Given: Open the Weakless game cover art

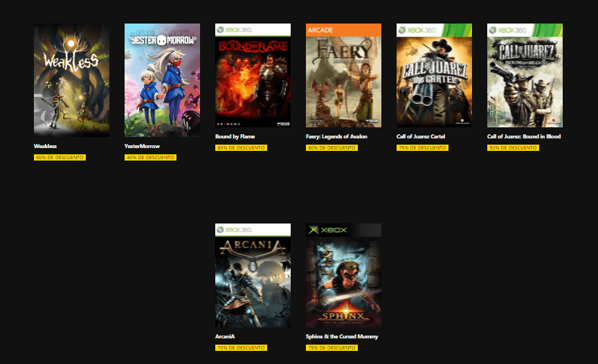Looking at the screenshot, I should [x=71, y=80].
